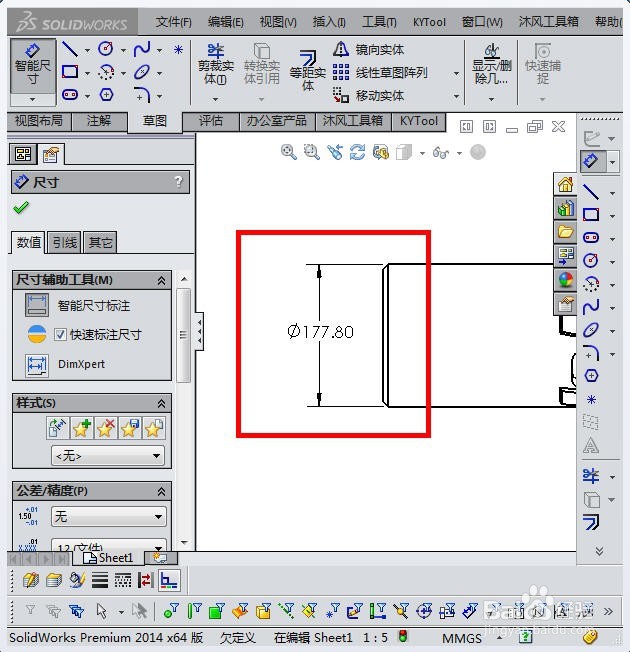Click the green checkmark to confirm dimension
The image size is (630, 652).
21,207
